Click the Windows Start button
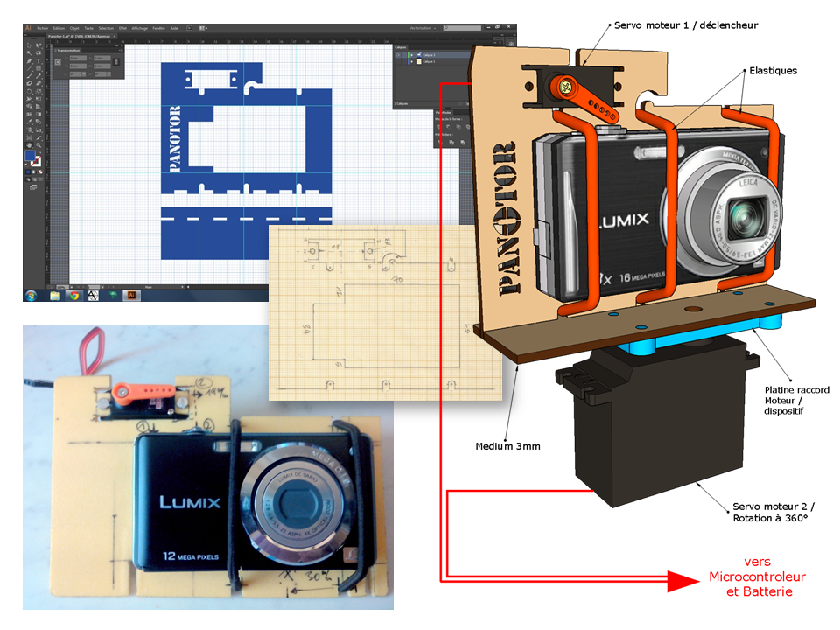The image size is (840, 630). 32,296
